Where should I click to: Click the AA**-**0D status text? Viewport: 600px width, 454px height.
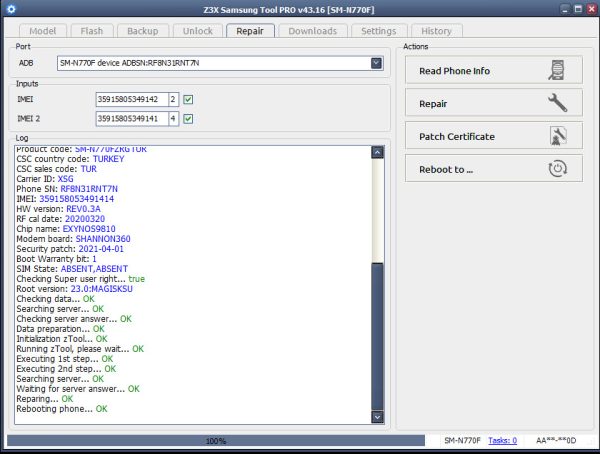tap(556, 441)
